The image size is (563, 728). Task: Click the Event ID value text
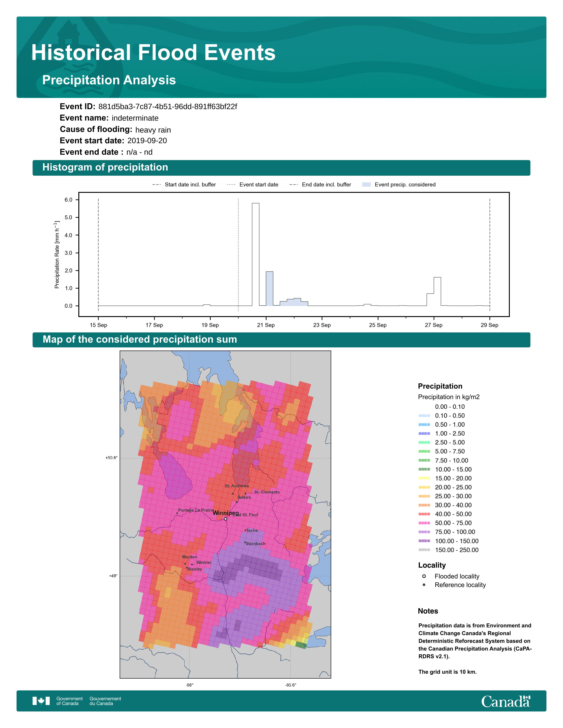click(x=167, y=107)
